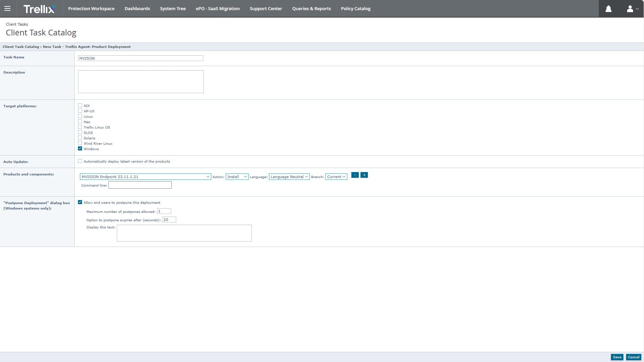Enable Wind River Linux platform

point(80,143)
